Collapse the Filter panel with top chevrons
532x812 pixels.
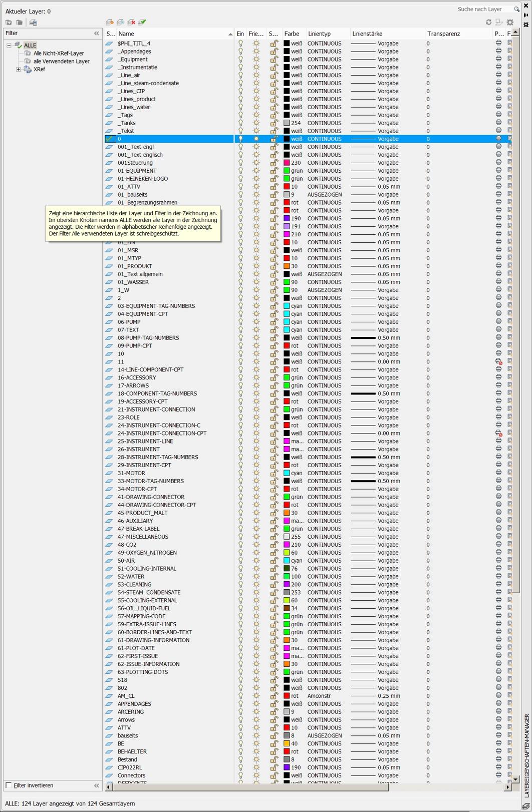pos(97,33)
